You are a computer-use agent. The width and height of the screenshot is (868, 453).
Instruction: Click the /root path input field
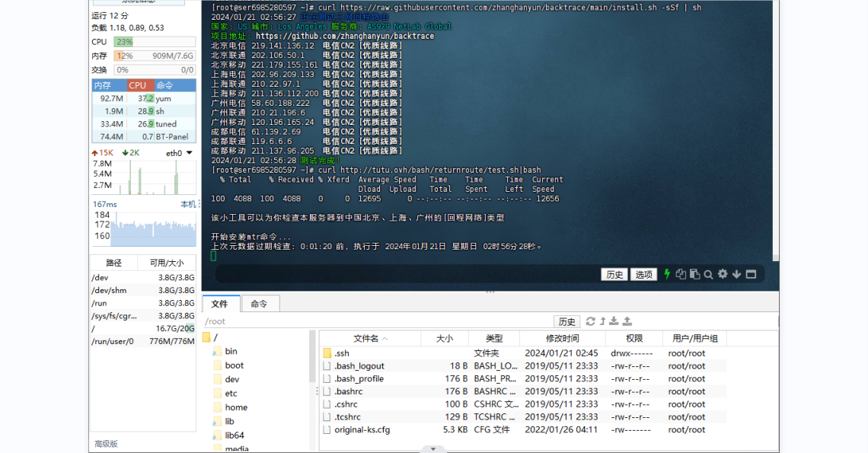click(x=378, y=321)
